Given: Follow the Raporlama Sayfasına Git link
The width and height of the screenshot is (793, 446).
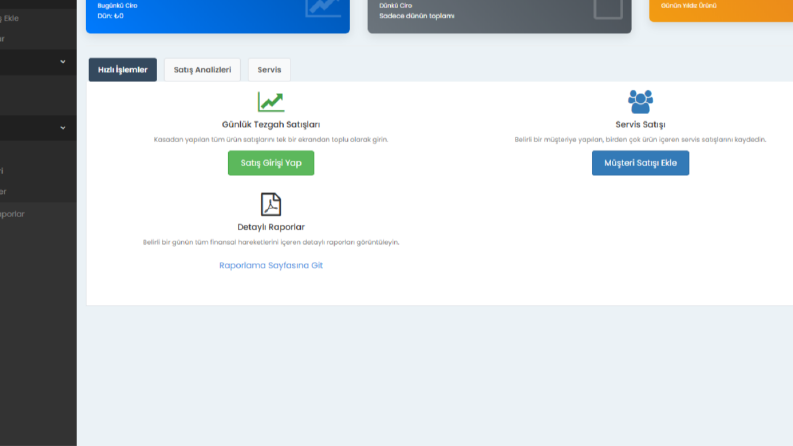Looking at the screenshot, I should (x=271, y=265).
